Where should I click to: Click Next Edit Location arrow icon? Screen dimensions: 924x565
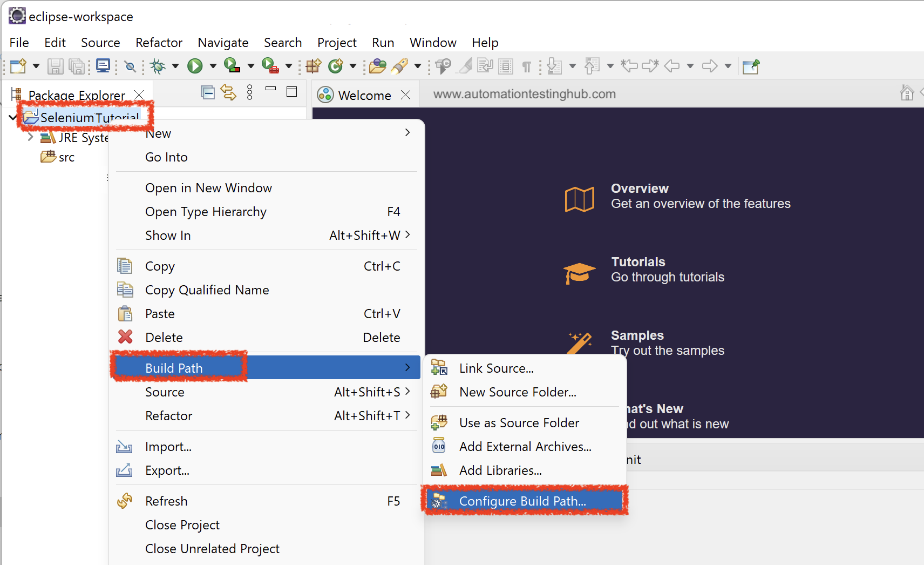650,66
